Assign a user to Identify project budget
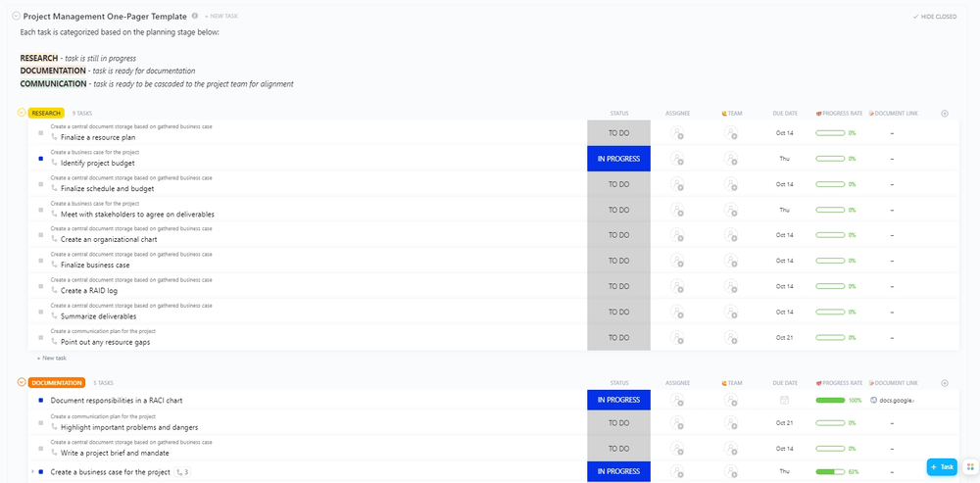The image size is (980, 483). pyautogui.click(x=677, y=159)
